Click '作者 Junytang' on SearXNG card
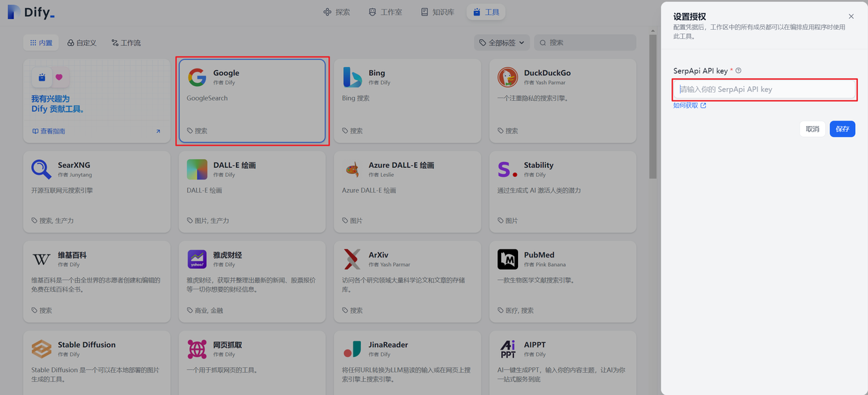 click(74, 175)
